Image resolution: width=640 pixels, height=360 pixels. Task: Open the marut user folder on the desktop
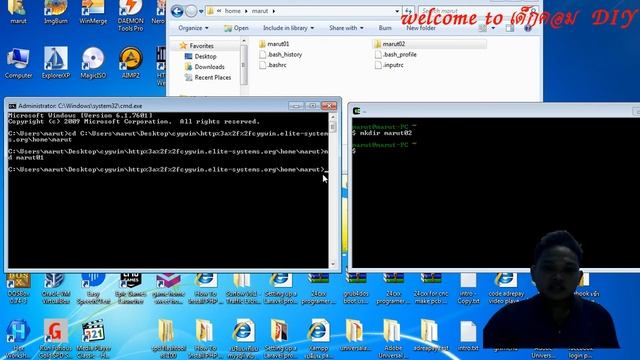[18, 11]
